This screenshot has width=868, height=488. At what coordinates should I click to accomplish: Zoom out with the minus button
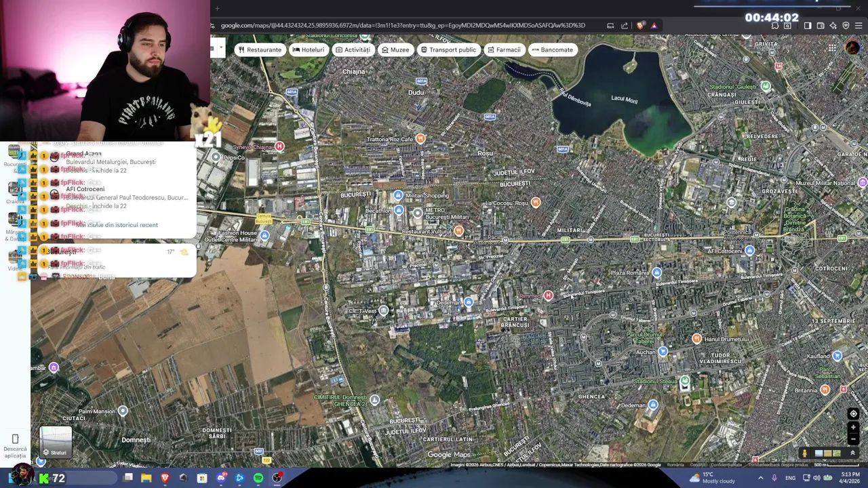click(854, 439)
